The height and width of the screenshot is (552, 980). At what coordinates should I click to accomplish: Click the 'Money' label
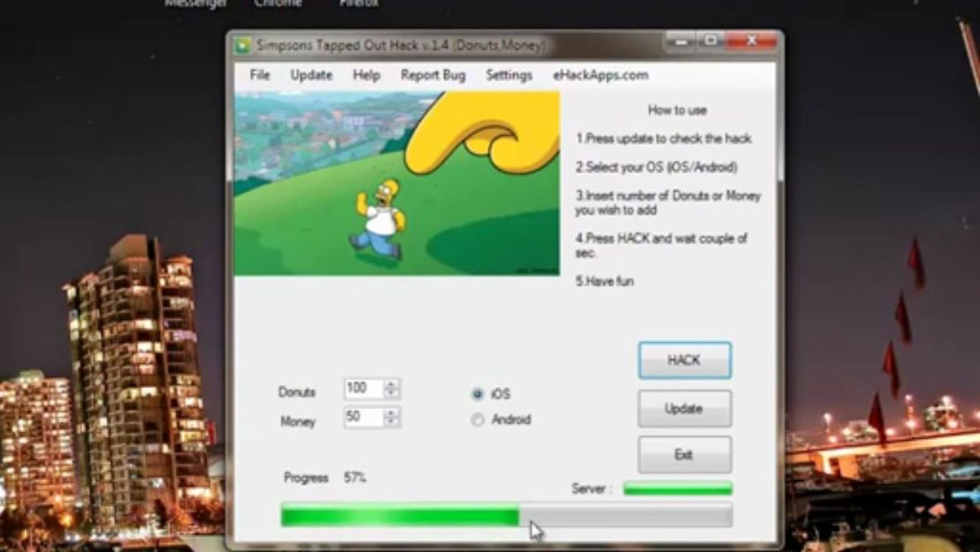tap(298, 421)
